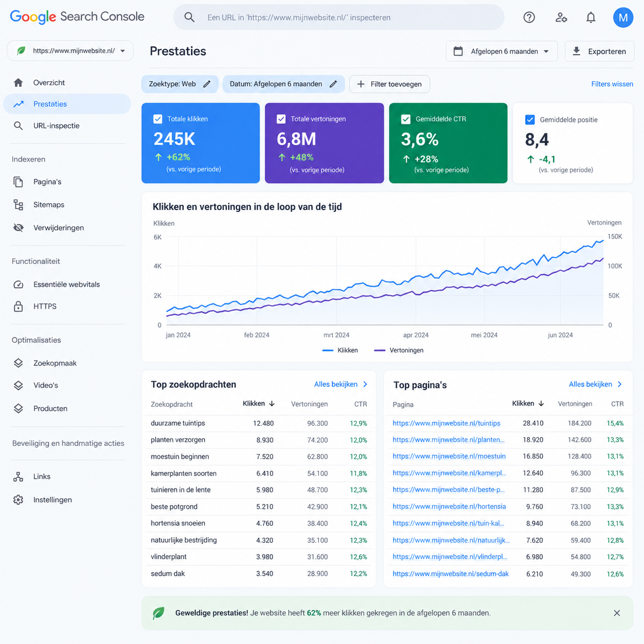Viewport: 644px width, 644px height.
Task: Click Filter toevoegen button
Action: [389, 84]
